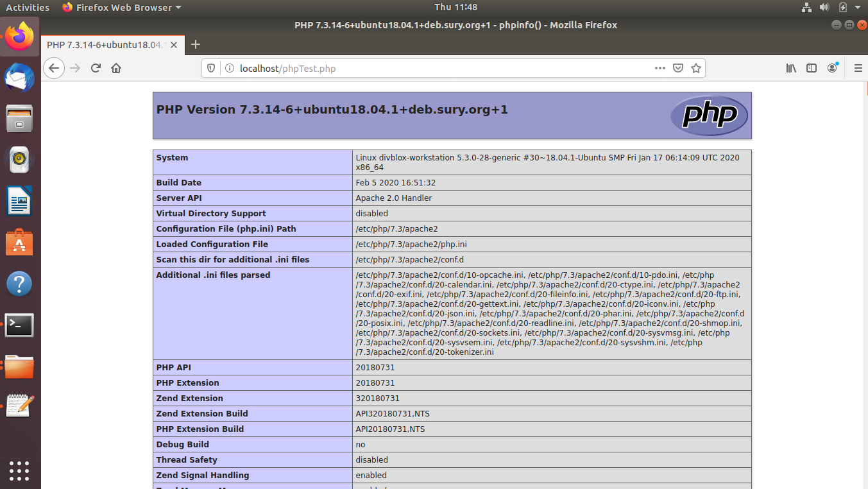Screen dimensions: 868x489
Task: Click the PHP logo image
Action: point(709,116)
